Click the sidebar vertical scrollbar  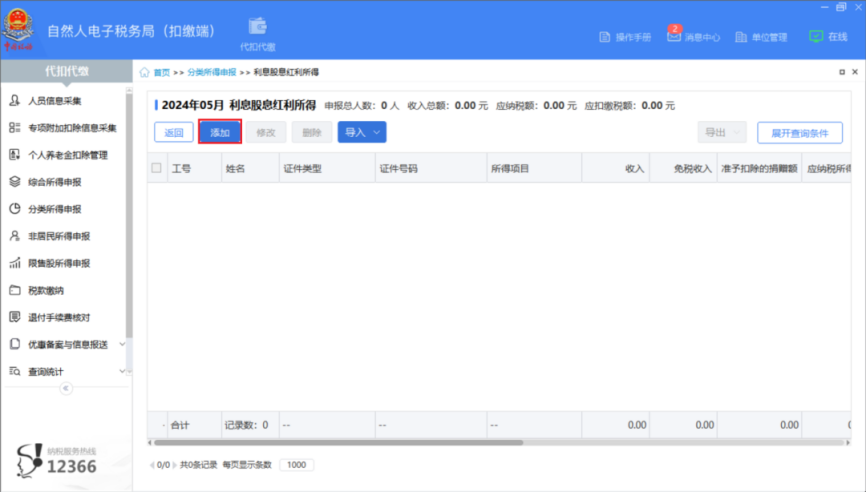tap(129, 215)
